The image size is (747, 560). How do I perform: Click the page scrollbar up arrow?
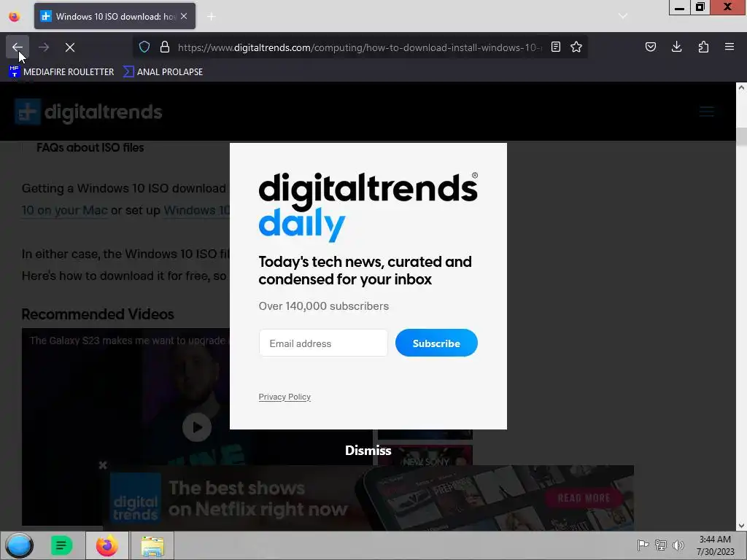(741, 87)
